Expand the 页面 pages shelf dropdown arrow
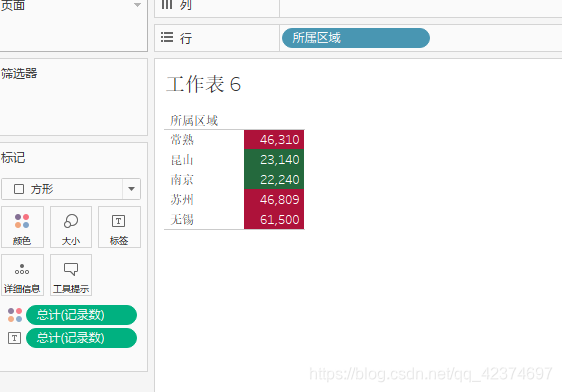Screen dimensions: 562x392 point(137,5)
